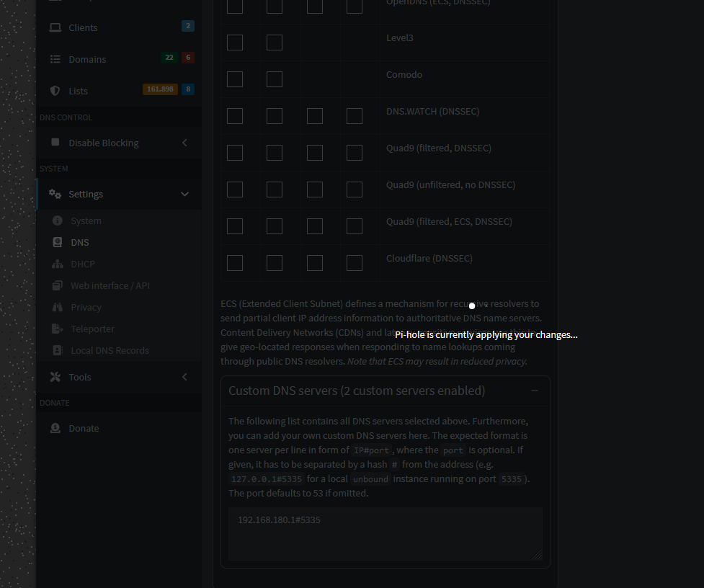Click the "Quad9 (filtered, DNSSEC)" label
Image resolution: width=704 pixels, height=588 pixels.
[x=439, y=148]
